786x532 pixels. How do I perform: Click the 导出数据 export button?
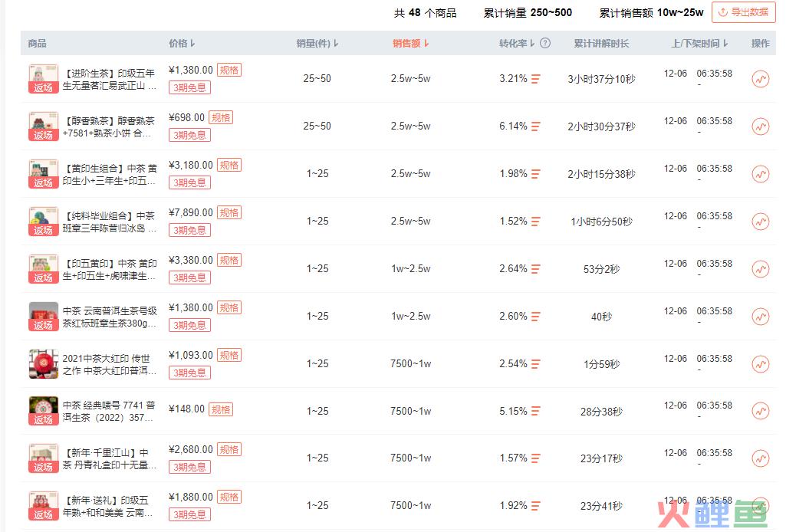[743, 12]
